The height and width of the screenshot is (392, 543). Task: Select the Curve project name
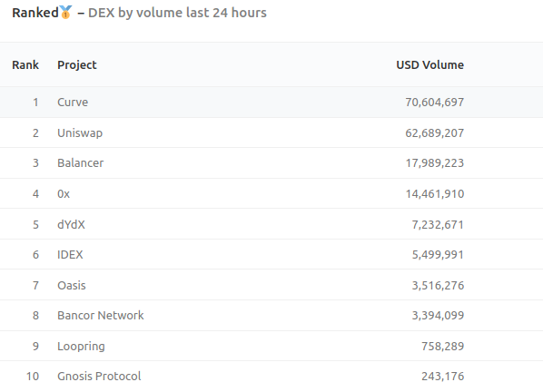pyautogui.click(x=73, y=102)
